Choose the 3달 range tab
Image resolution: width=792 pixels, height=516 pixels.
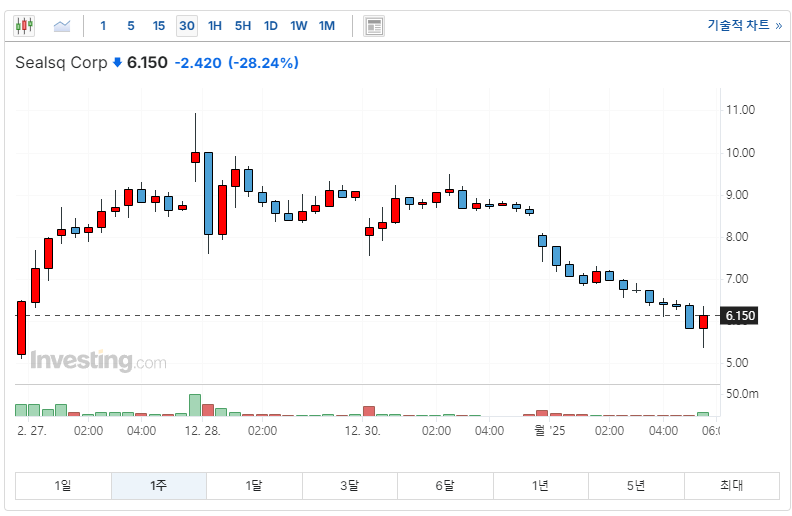point(350,486)
